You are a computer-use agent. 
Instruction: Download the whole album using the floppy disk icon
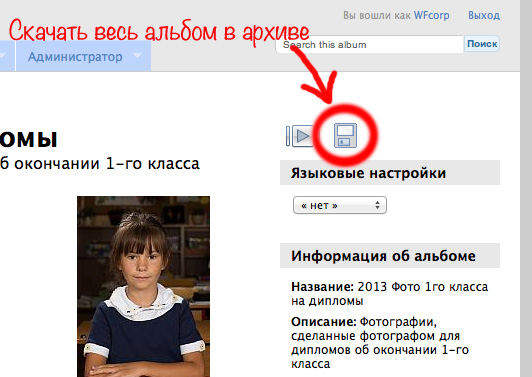click(345, 135)
